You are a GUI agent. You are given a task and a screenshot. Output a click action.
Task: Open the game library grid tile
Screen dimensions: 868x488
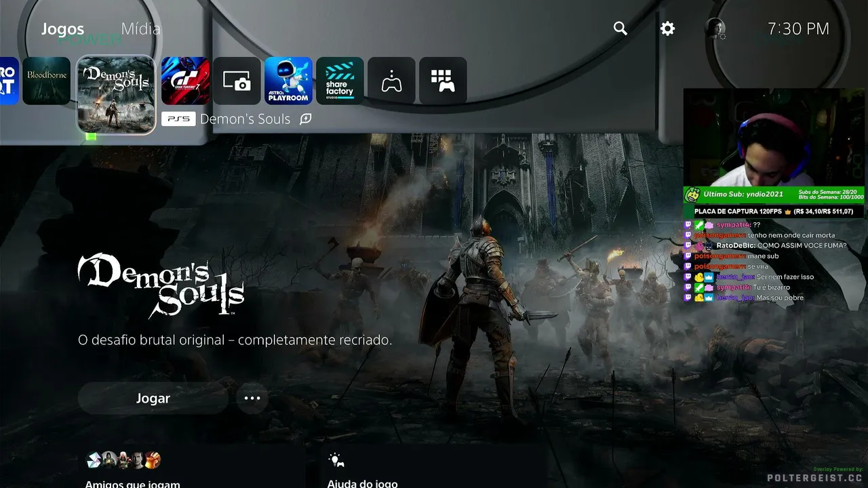coord(443,81)
